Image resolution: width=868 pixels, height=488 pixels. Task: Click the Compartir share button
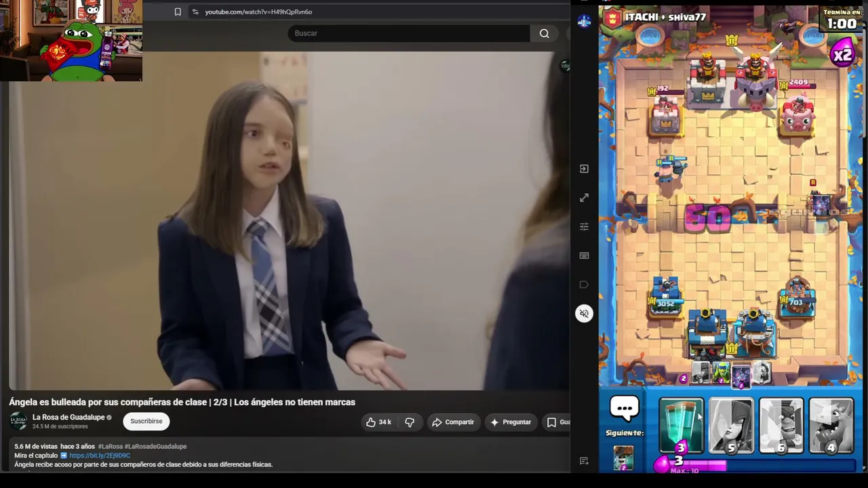[453, 422]
